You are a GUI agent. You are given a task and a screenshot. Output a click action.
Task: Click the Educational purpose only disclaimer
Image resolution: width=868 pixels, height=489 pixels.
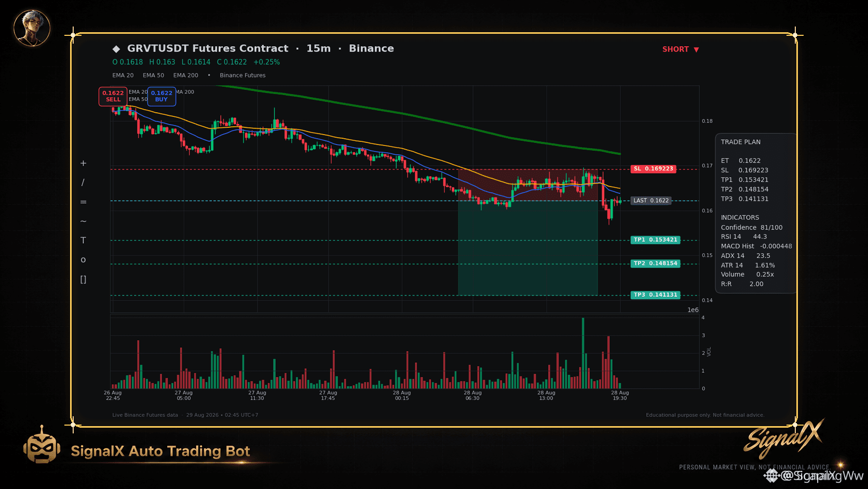(705, 415)
